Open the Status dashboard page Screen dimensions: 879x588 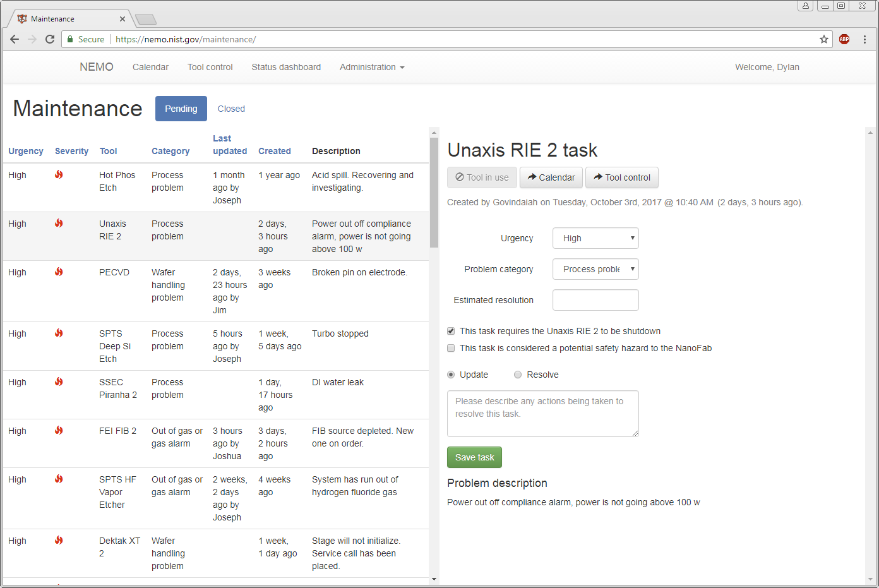click(x=286, y=67)
